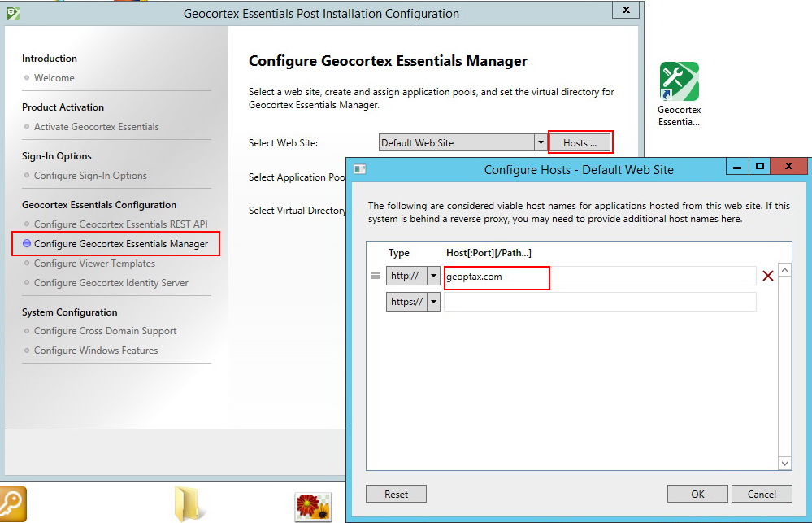Go to Configure Geocortex Identity Server step
This screenshot has width=812, height=523.
(111, 283)
